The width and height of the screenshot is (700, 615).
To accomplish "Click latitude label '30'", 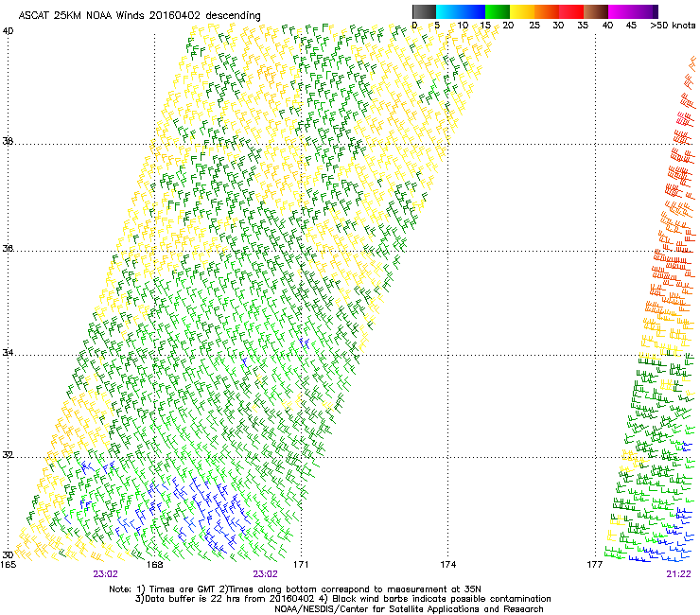I will point(8,555).
